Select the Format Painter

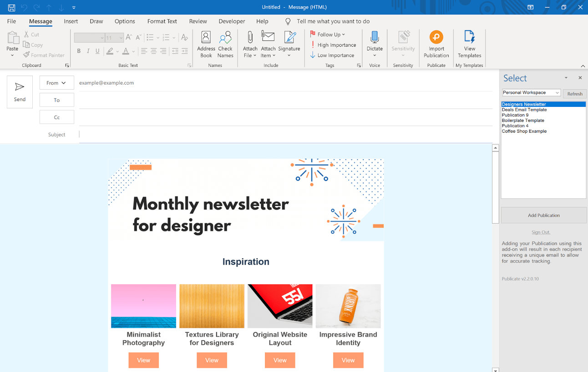point(44,55)
